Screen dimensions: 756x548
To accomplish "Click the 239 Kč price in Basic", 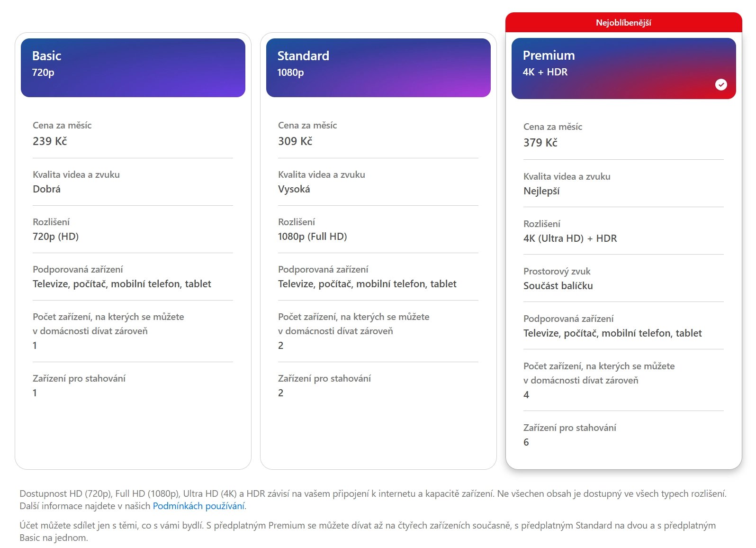I will [50, 141].
